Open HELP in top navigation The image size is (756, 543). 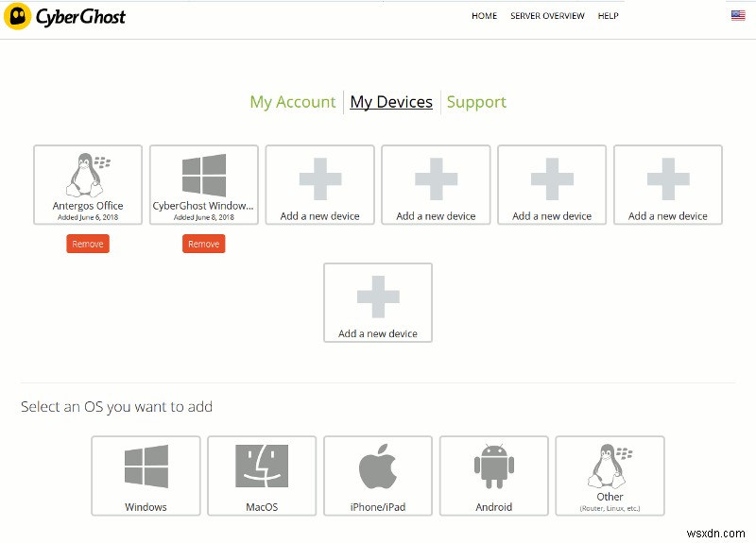coord(609,16)
